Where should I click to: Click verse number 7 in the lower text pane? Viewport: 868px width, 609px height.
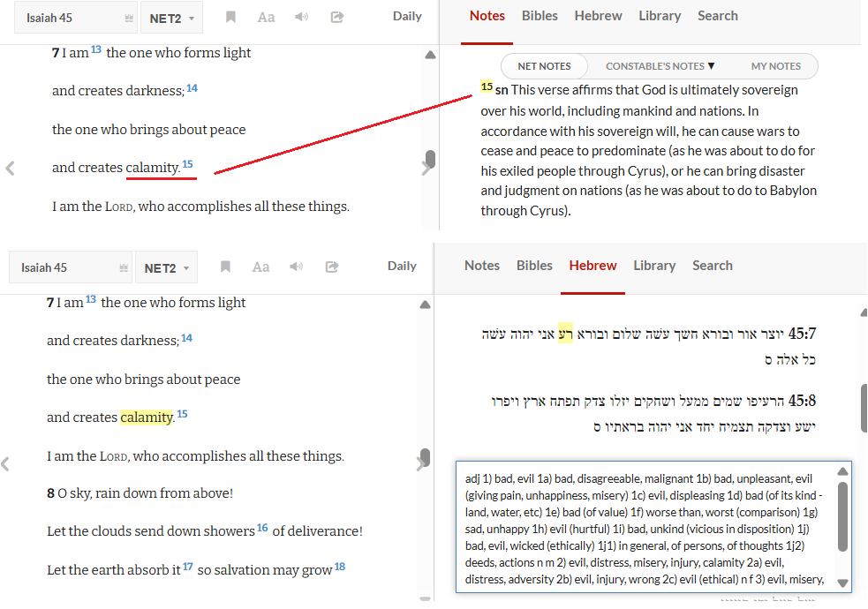pyautogui.click(x=50, y=303)
